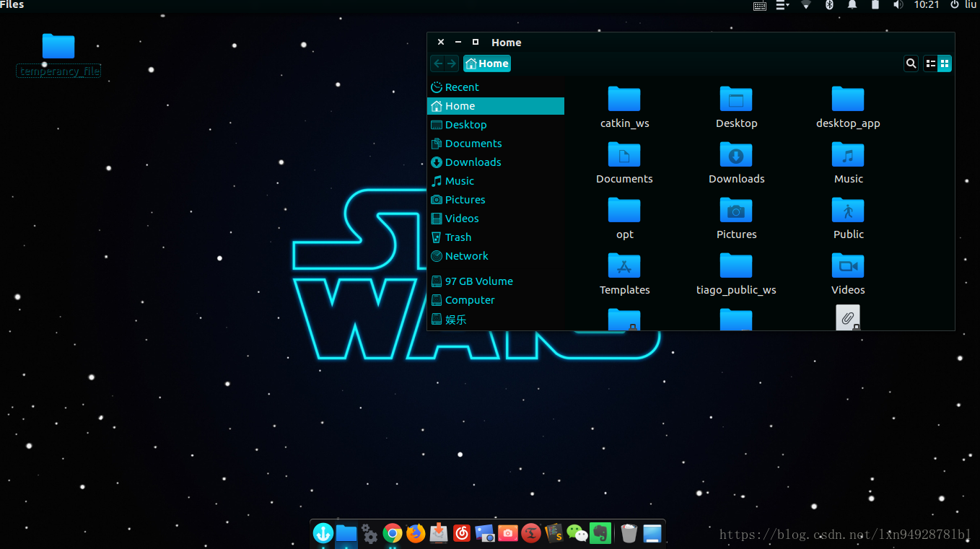The image size is (980, 549).
Task: Open the 娱乐 volume in sidebar
Action: (x=496, y=320)
